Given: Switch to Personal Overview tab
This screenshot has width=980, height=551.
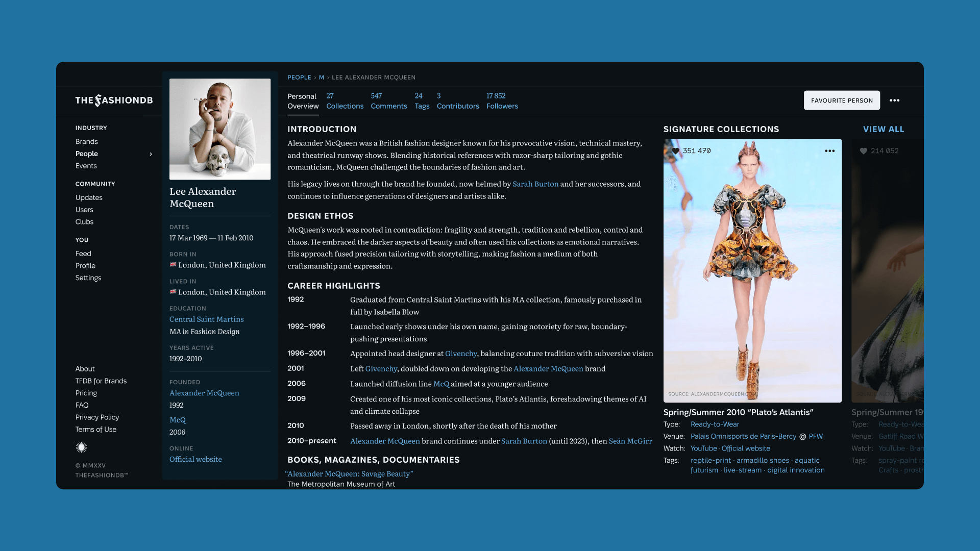Looking at the screenshot, I should point(303,101).
